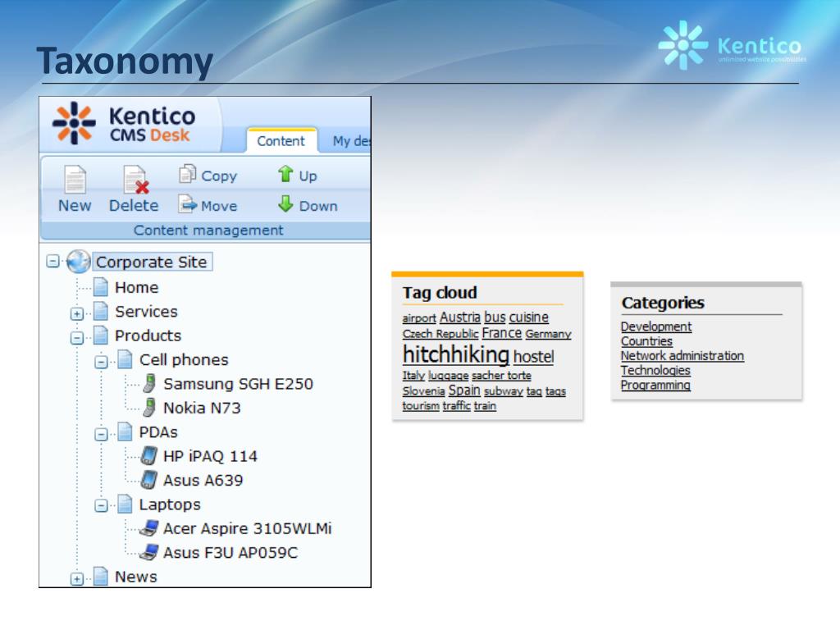The image size is (840, 630).
Task: Switch to the Content tab
Action: click(281, 141)
